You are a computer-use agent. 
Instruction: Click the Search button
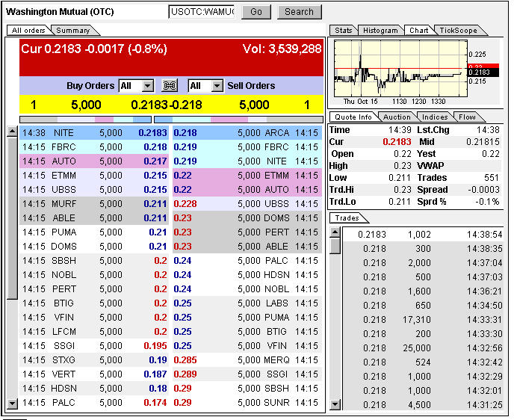coord(300,12)
